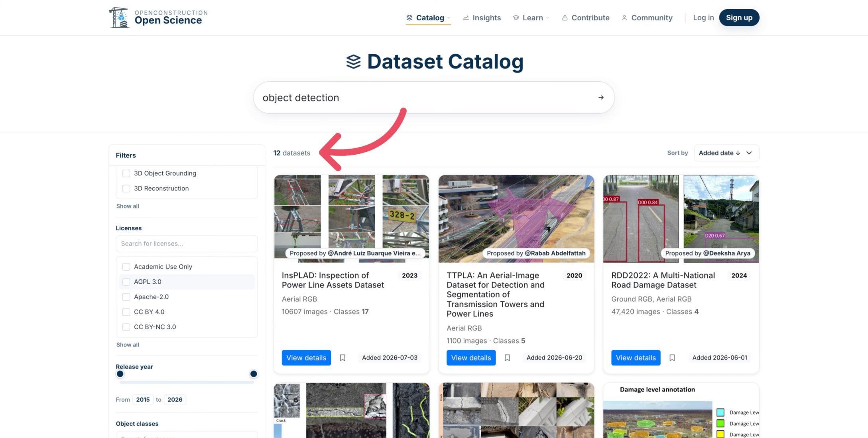
Task: Click the layers icon beside Dataset Catalog title
Action: 353,61
